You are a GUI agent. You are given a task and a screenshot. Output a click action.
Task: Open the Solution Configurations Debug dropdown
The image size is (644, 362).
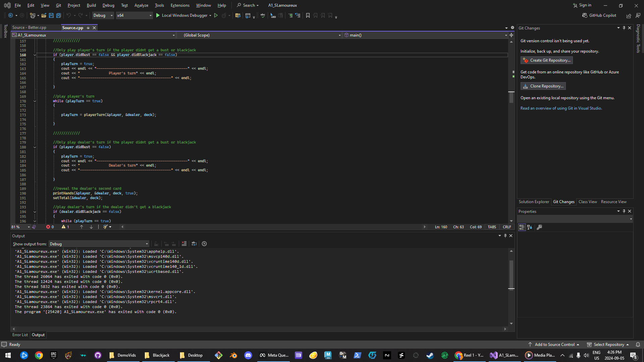(x=103, y=15)
